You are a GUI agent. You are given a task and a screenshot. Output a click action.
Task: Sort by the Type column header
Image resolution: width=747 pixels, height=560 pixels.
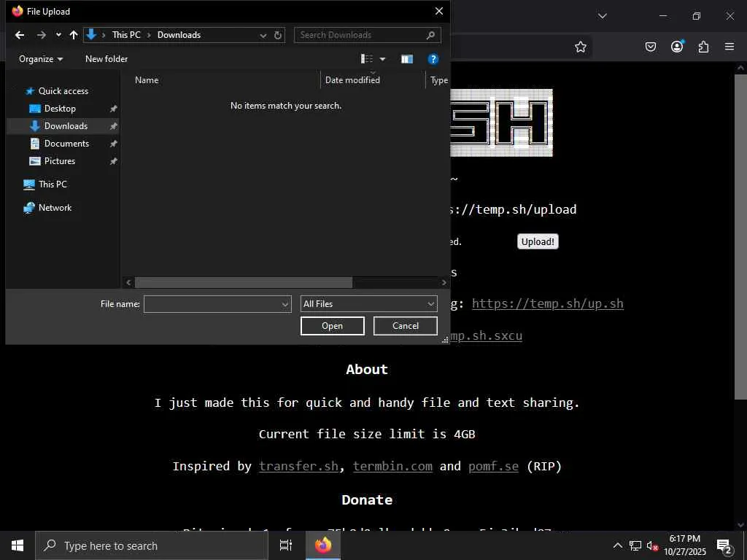click(438, 80)
